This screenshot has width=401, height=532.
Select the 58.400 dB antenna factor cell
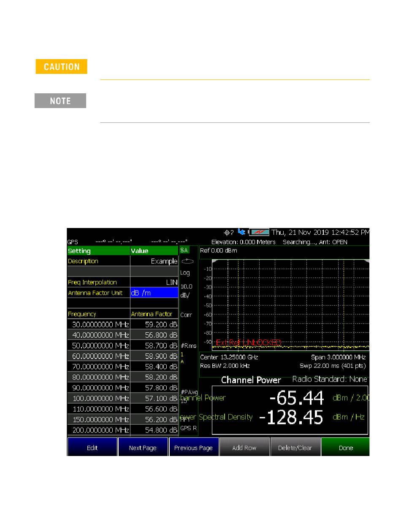click(154, 367)
